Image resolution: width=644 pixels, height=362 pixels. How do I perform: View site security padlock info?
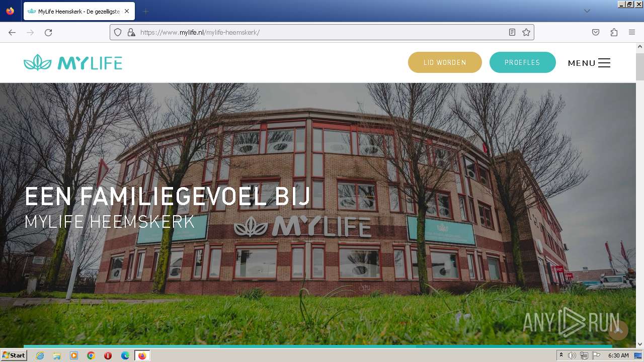(131, 32)
